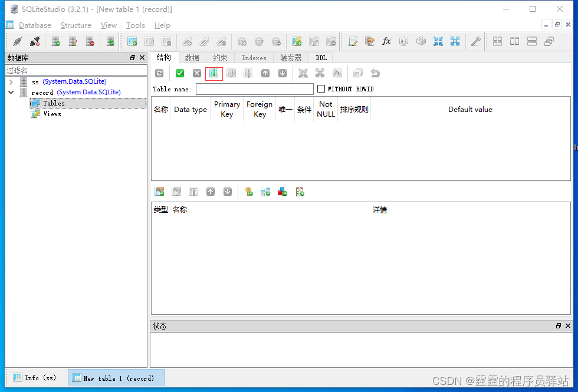Screen dimensions: 578x392
Task: Open the Tools menu
Action: click(x=135, y=25)
